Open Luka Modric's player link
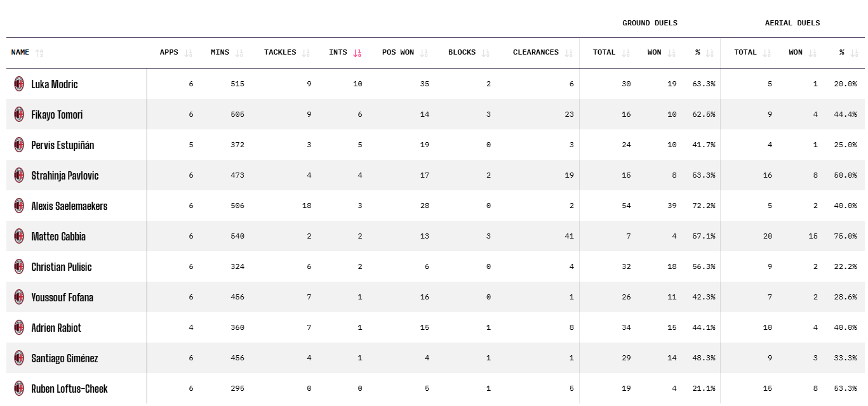This screenshot has height=406, width=868. pos(55,84)
